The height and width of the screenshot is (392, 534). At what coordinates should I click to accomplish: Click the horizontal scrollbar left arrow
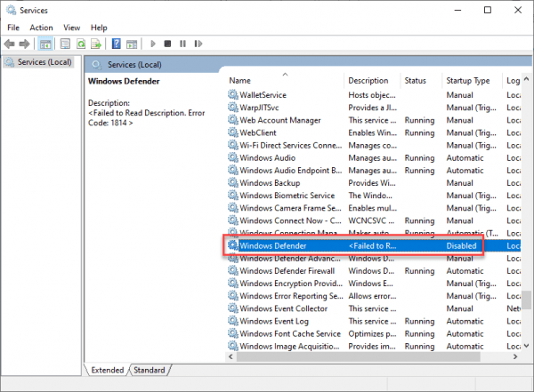click(231, 356)
